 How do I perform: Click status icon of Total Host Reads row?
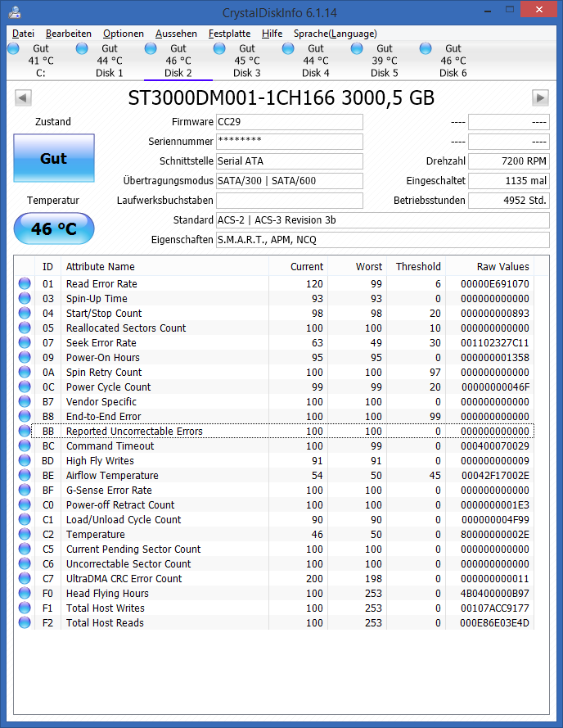coord(25,622)
